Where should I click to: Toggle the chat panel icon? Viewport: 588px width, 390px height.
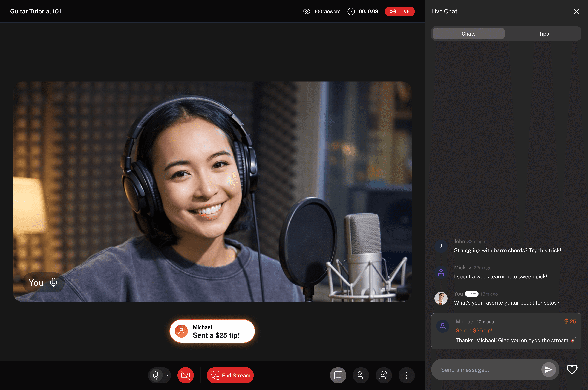(x=338, y=375)
